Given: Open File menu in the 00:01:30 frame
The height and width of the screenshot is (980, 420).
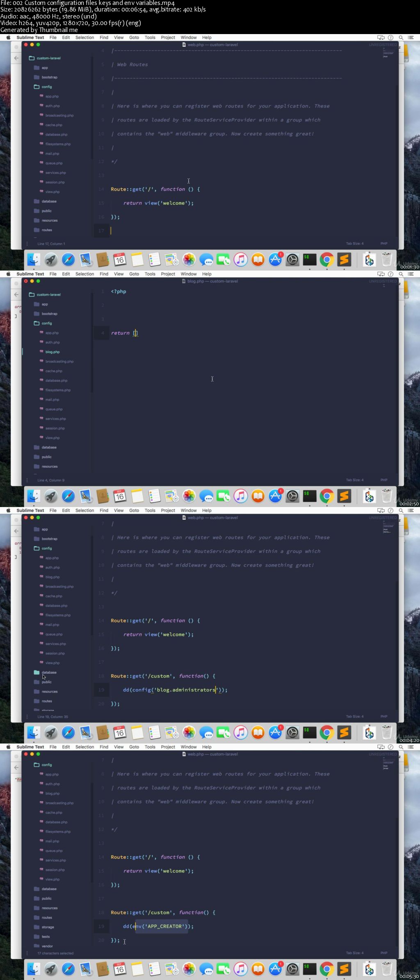Looking at the screenshot, I should click(53, 37).
